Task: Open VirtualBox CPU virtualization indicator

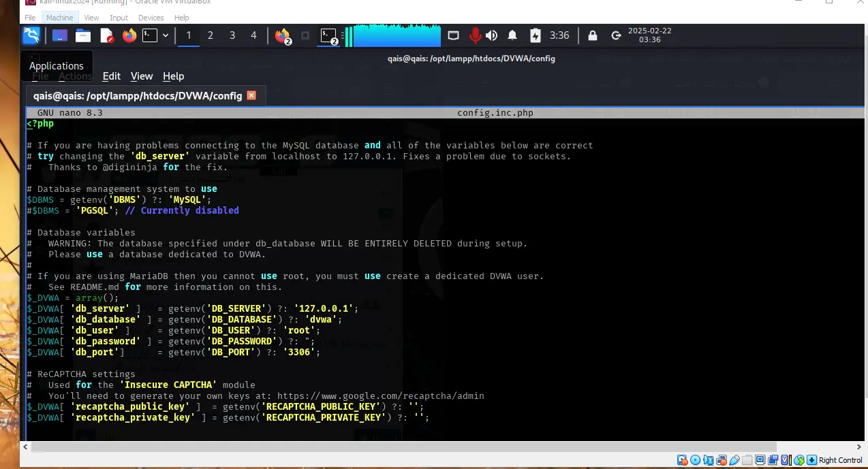Action: [x=787, y=460]
